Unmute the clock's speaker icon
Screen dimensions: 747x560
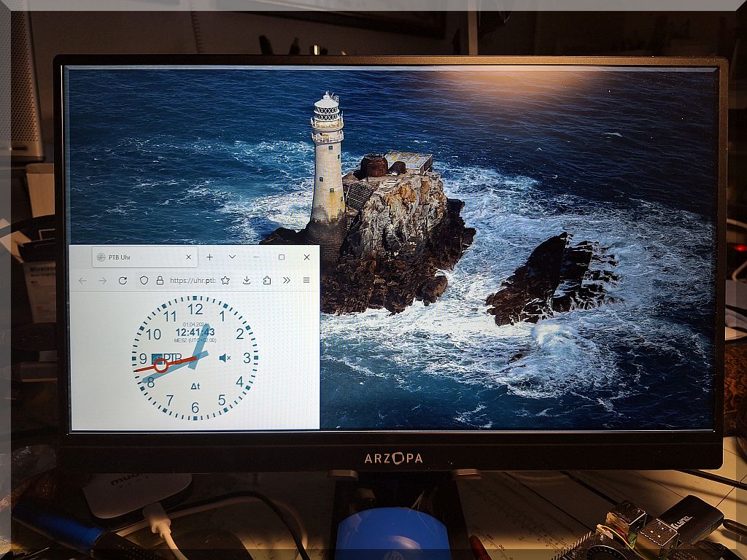pyautogui.click(x=225, y=358)
